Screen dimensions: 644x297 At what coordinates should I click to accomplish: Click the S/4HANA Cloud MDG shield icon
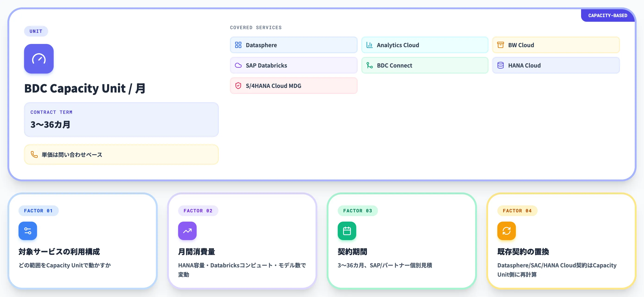[238, 86]
